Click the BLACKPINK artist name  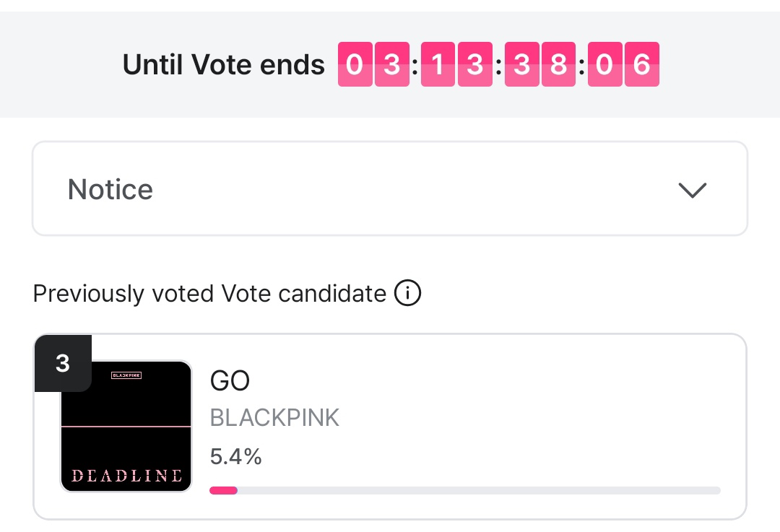274,417
